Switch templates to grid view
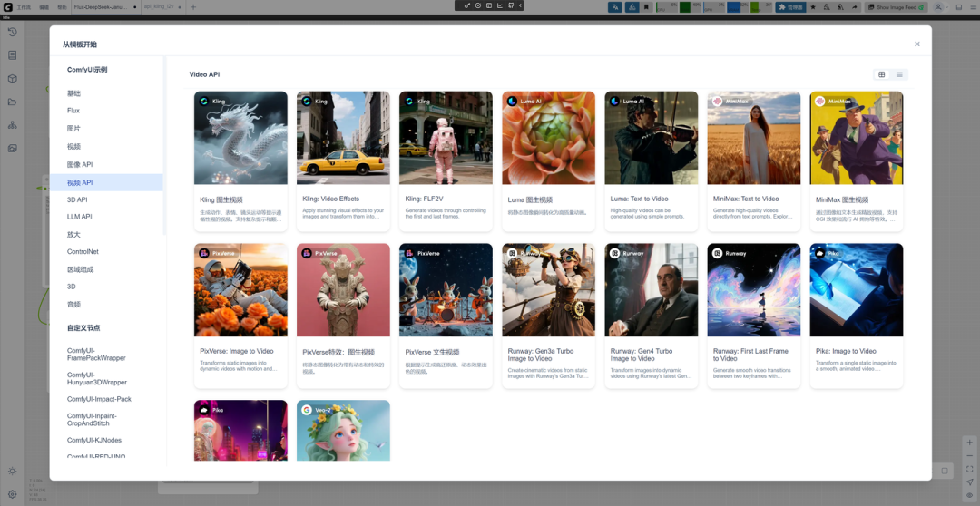 click(x=882, y=74)
